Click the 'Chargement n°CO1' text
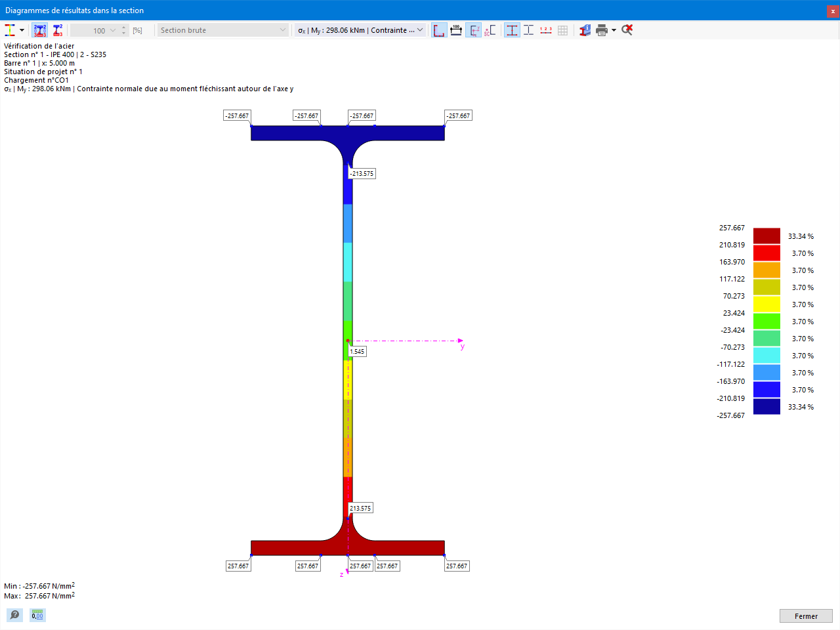Screen dimensions: 840x630 click(36, 80)
